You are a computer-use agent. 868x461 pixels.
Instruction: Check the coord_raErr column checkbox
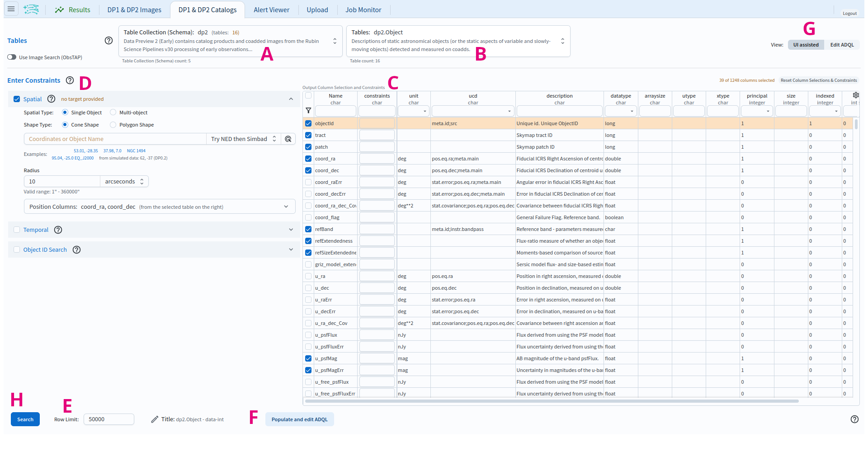pos(308,182)
